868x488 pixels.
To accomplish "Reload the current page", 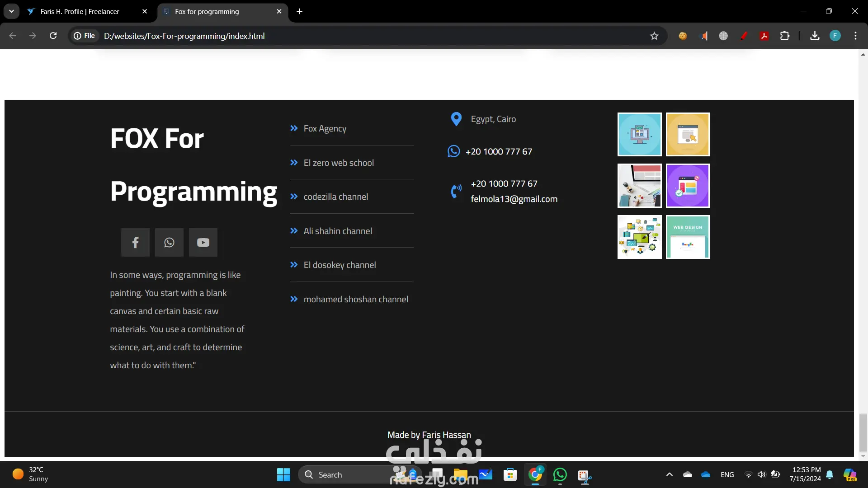I will tap(53, 36).
